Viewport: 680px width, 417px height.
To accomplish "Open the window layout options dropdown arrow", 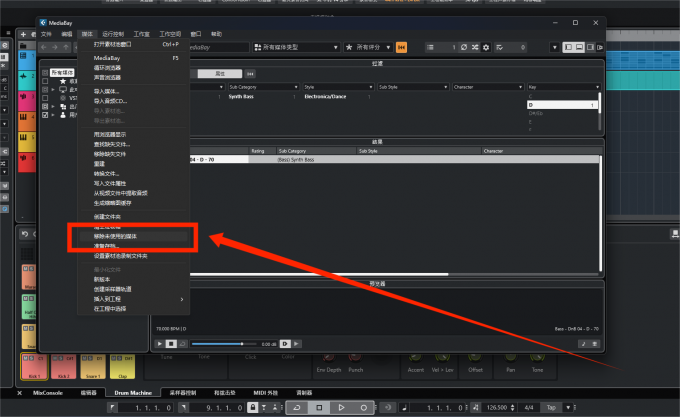I will (x=555, y=47).
